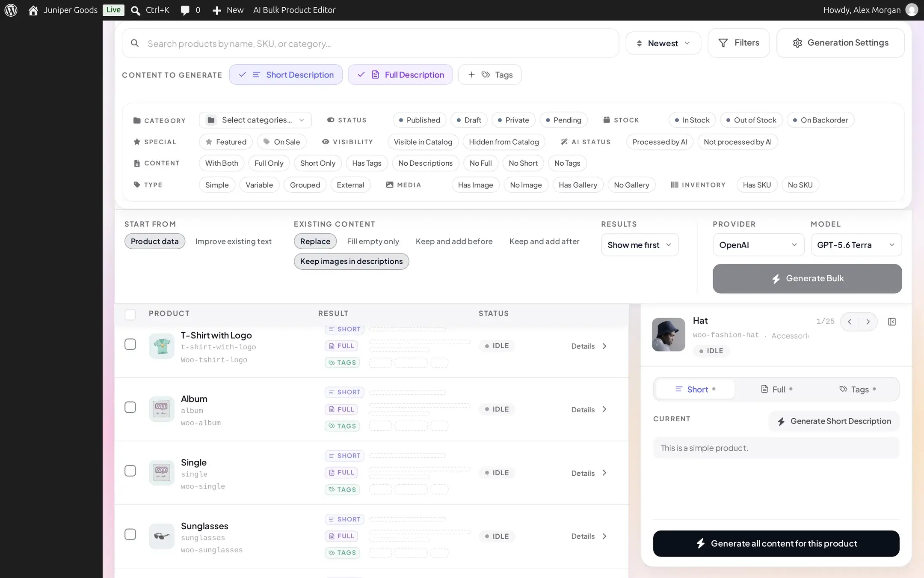Focus the product search field
Viewport: 924px width, 578px height.
pyautogui.click(x=370, y=43)
